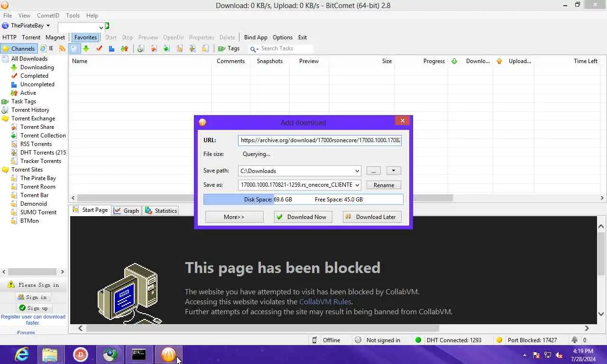
Task: Click the small arrow button next to browse
Action: point(394,171)
